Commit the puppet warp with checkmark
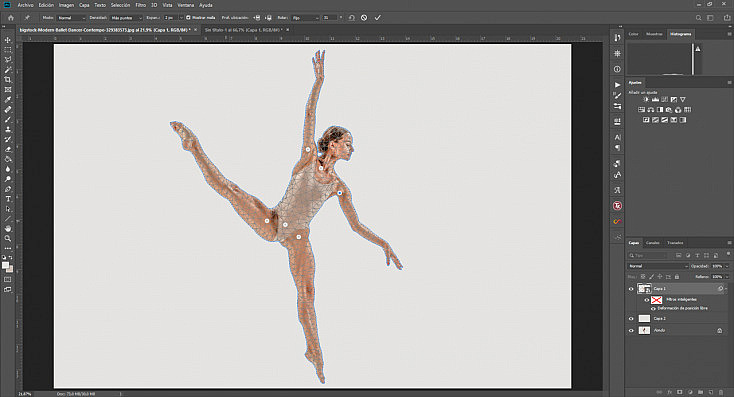The width and height of the screenshot is (734, 397). click(x=378, y=18)
